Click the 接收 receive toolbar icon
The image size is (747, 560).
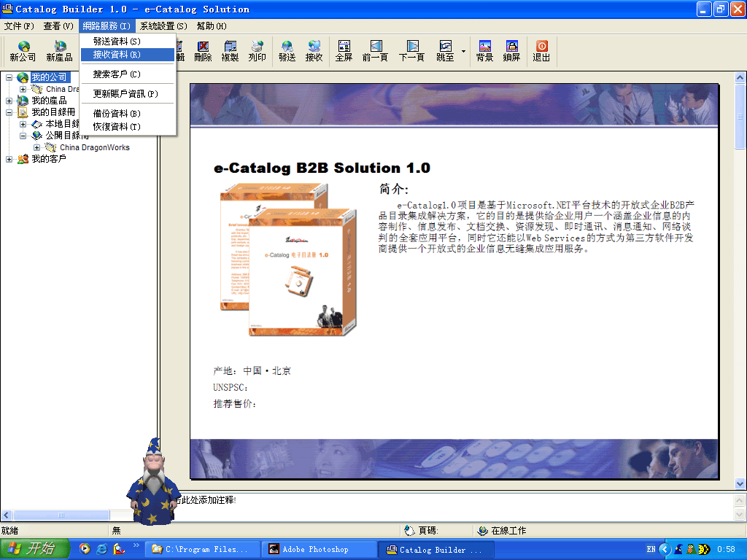(x=314, y=51)
